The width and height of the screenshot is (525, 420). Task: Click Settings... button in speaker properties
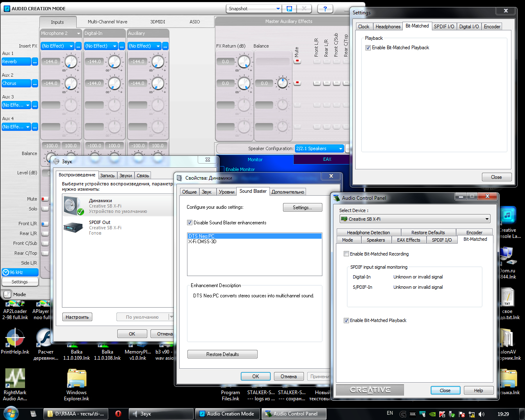point(302,208)
